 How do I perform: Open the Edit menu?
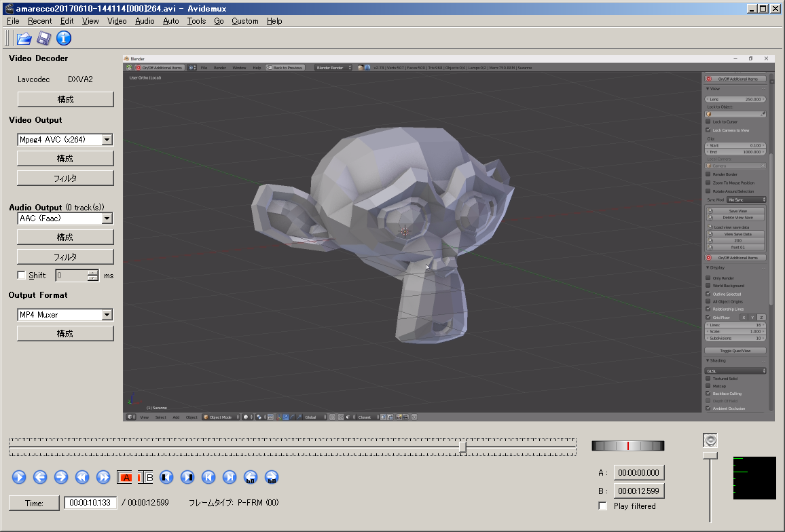point(67,21)
